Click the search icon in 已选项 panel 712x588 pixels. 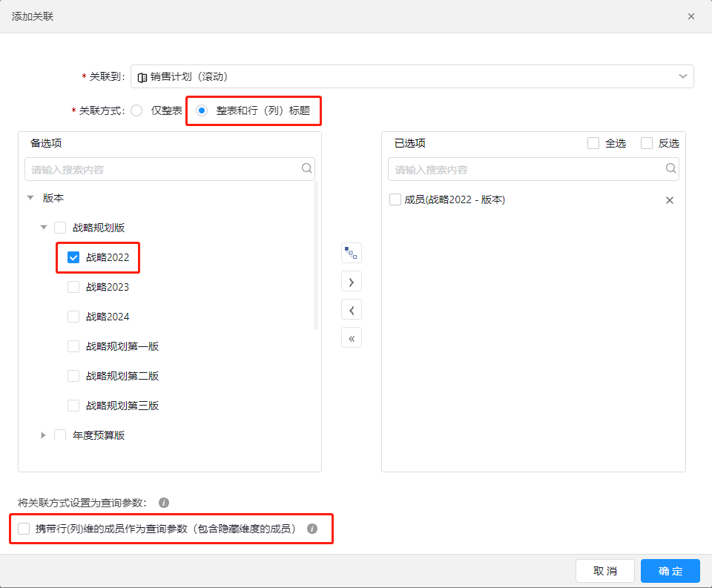tap(670, 169)
